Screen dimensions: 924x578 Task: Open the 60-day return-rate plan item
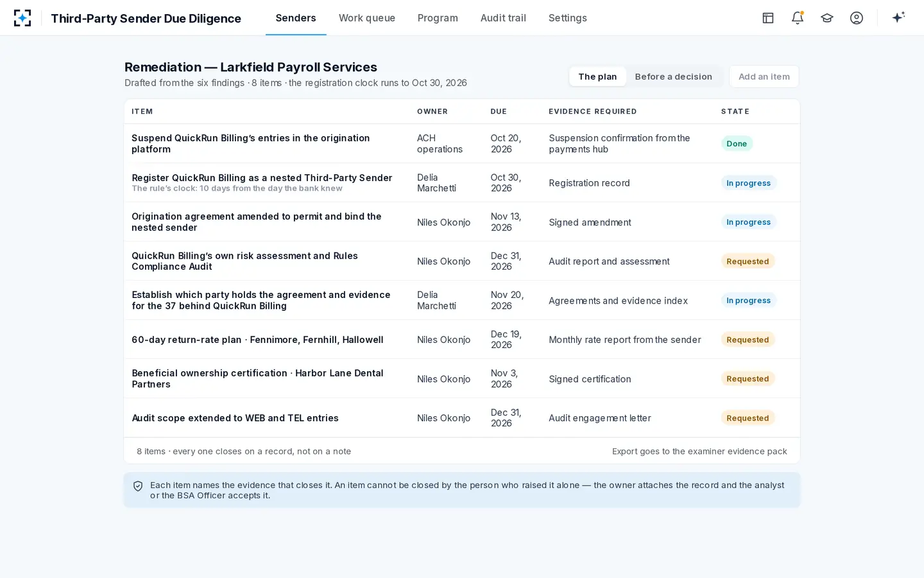click(x=257, y=340)
